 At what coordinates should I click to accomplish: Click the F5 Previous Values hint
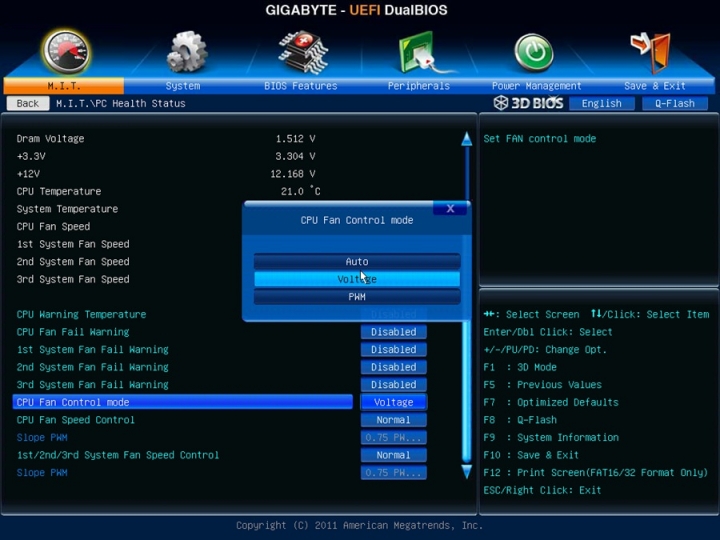[x=542, y=385]
